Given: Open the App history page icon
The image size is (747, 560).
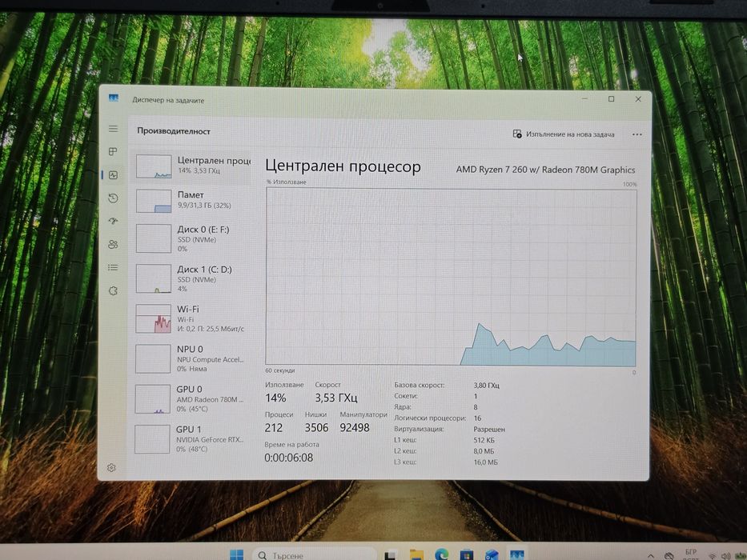Looking at the screenshot, I should (x=113, y=198).
